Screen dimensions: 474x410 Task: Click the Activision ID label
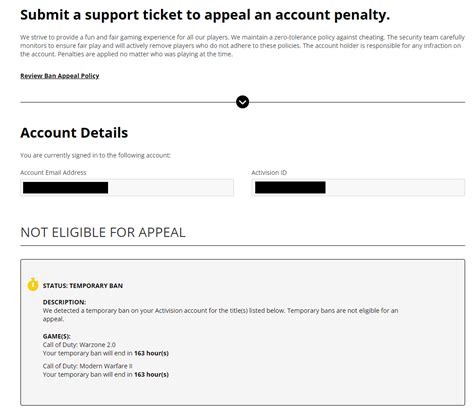[269, 173]
